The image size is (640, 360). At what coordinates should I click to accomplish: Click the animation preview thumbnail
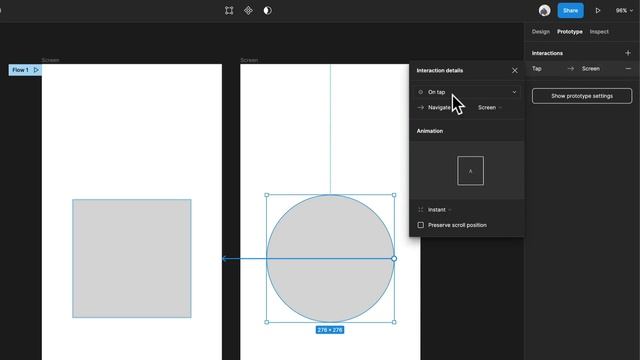pyautogui.click(x=470, y=171)
